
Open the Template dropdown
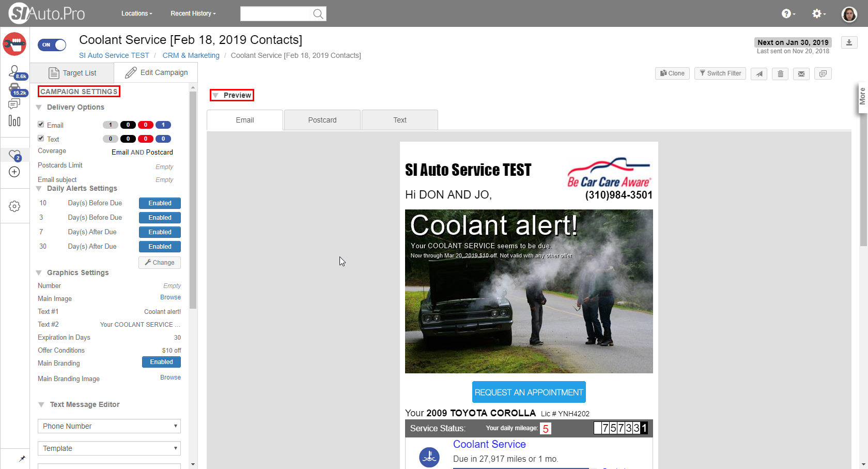(x=109, y=448)
